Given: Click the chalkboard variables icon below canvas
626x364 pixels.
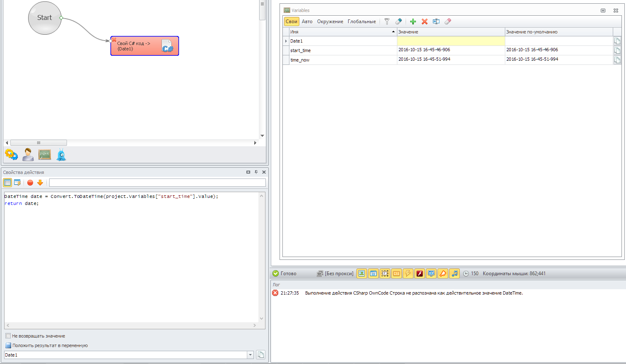Looking at the screenshot, I should (x=45, y=155).
